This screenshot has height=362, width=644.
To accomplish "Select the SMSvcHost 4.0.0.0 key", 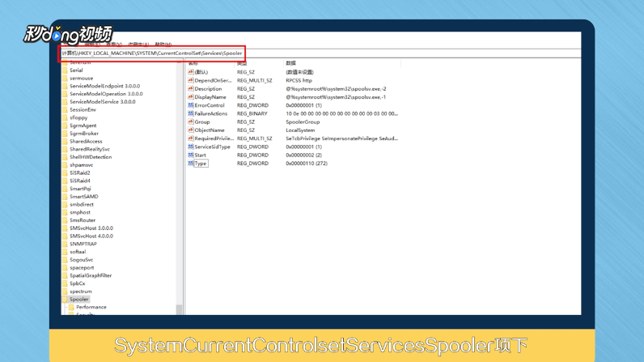I will pos(91,236).
